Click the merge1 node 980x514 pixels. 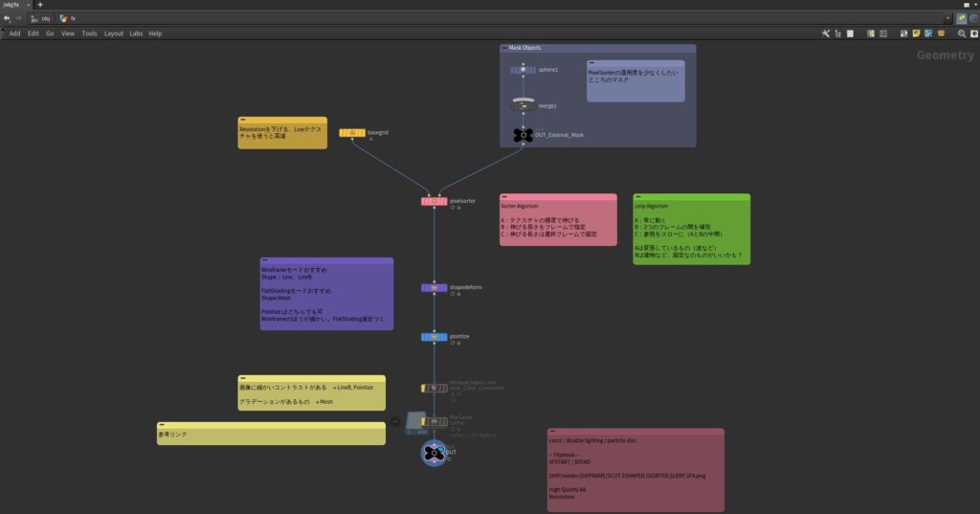pos(523,105)
